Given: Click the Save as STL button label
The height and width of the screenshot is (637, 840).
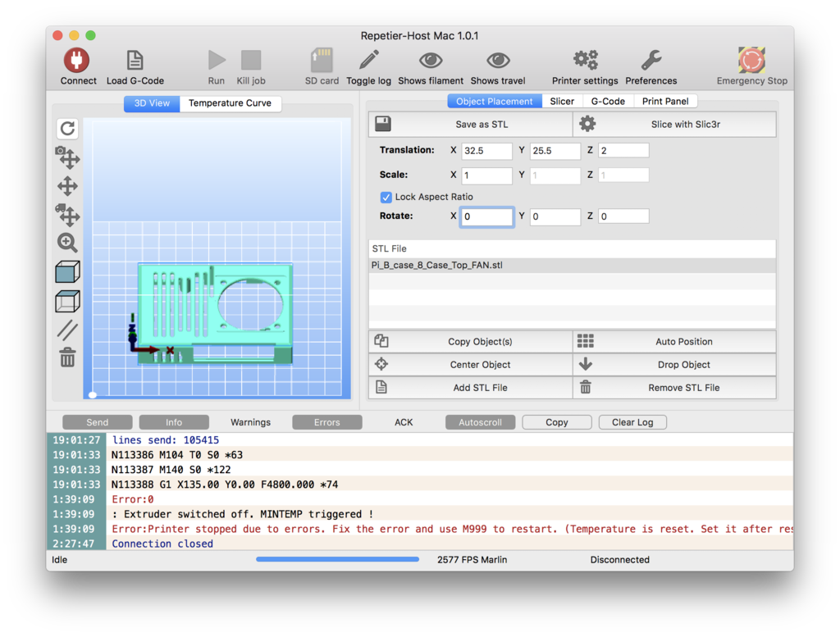Looking at the screenshot, I should (x=482, y=124).
